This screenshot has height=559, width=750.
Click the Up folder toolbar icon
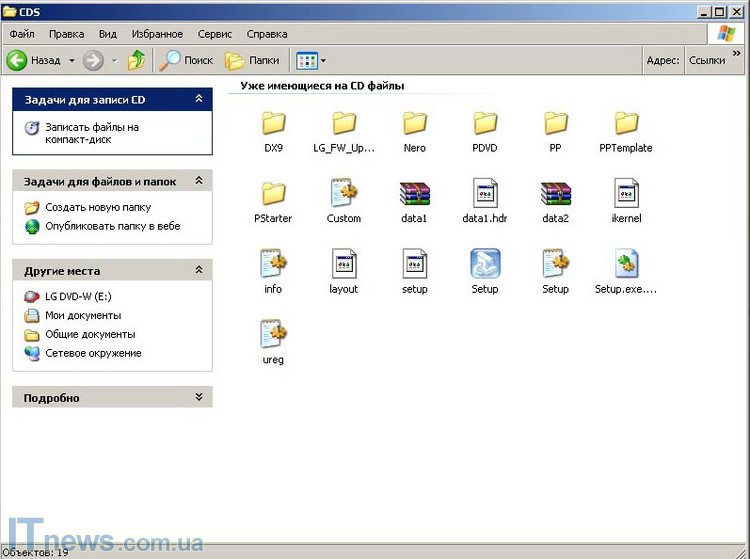click(x=136, y=60)
